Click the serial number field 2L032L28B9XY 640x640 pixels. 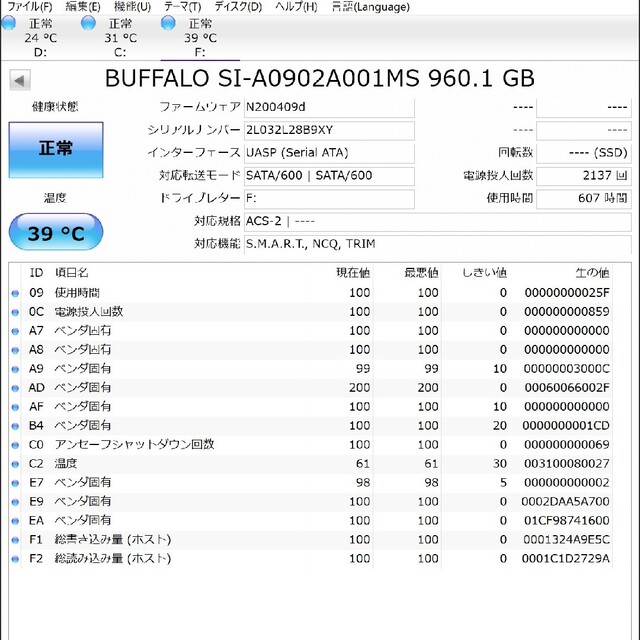(x=329, y=130)
